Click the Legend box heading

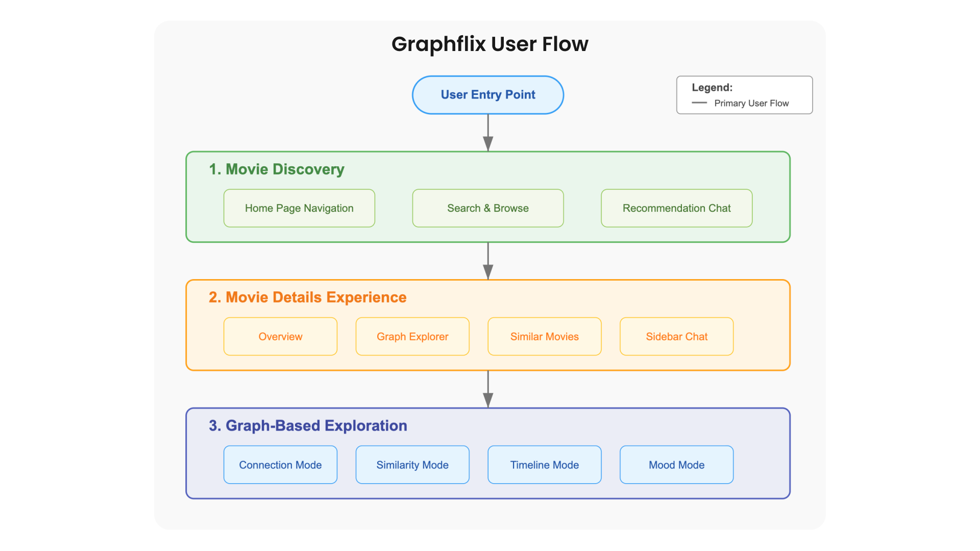click(x=712, y=88)
